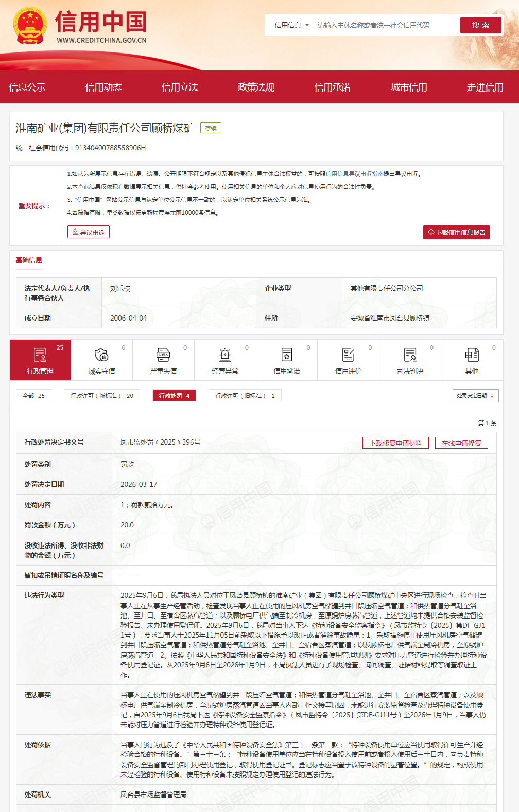The height and width of the screenshot is (812, 519).
Task: Open the 政策法规 navigation menu
Action: [256, 87]
